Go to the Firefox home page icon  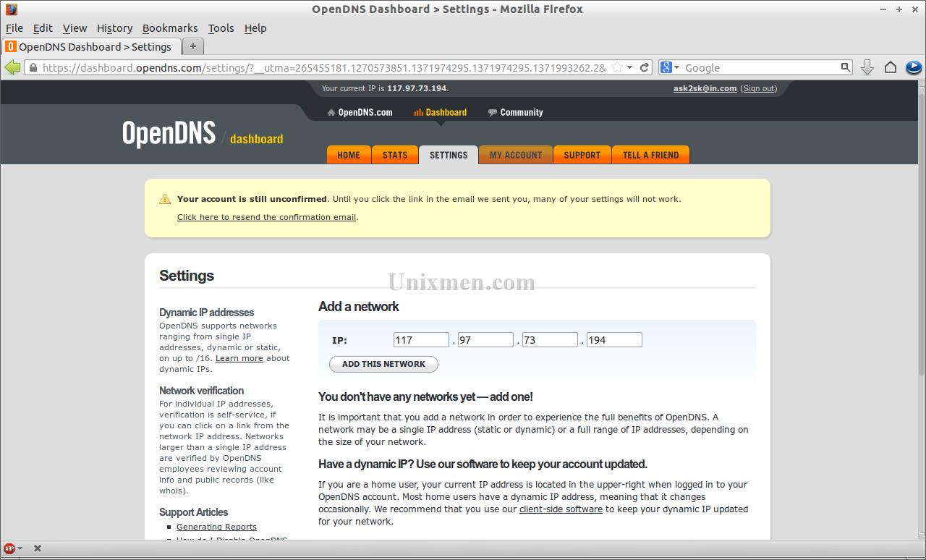pos(891,67)
